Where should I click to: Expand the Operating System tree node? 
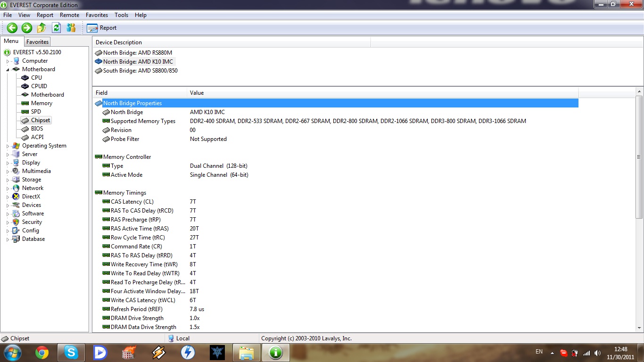8,146
